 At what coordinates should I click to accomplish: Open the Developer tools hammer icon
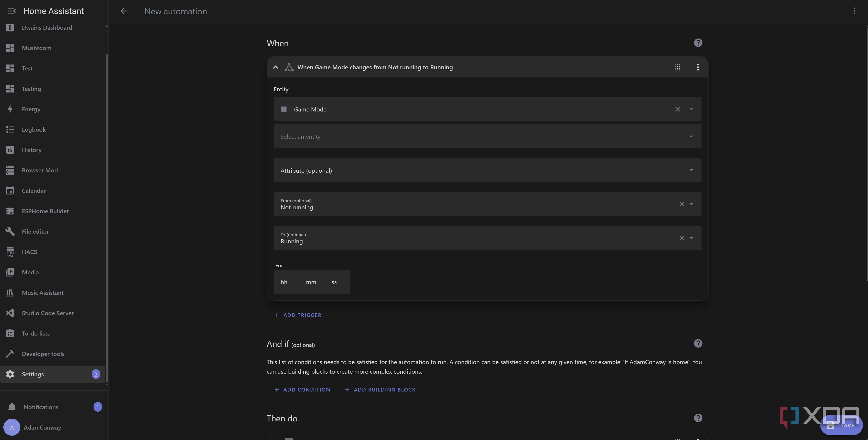(10, 354)
